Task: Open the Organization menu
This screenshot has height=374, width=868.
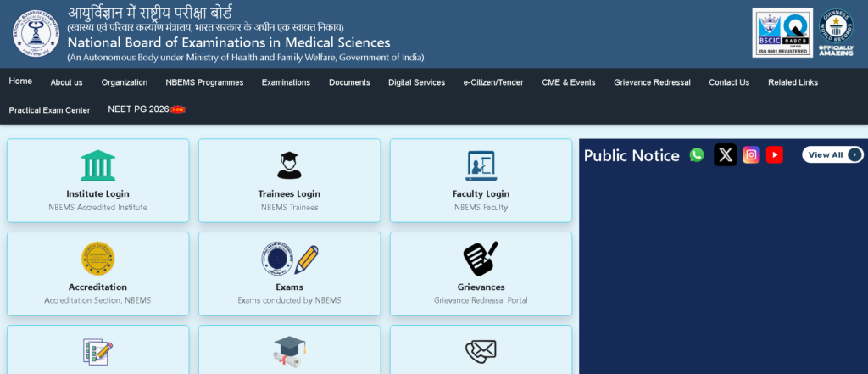Action: (125, 82)
